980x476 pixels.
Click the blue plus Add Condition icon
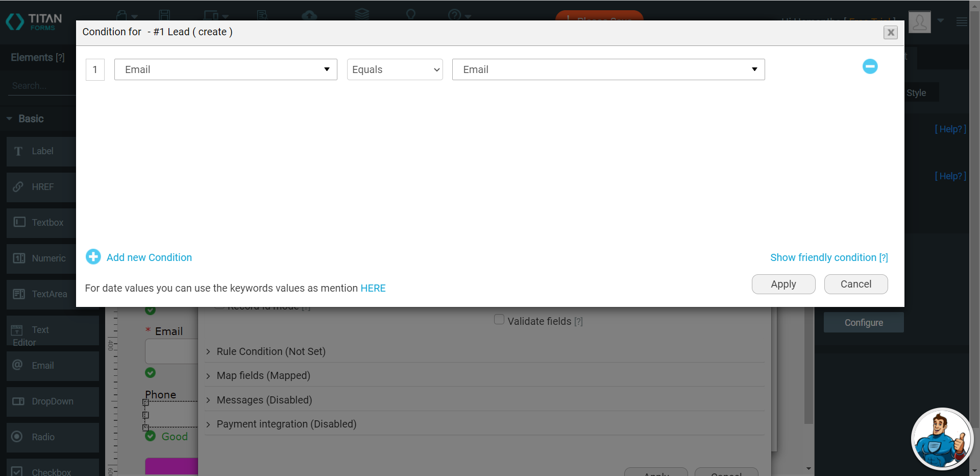[93, 257]
